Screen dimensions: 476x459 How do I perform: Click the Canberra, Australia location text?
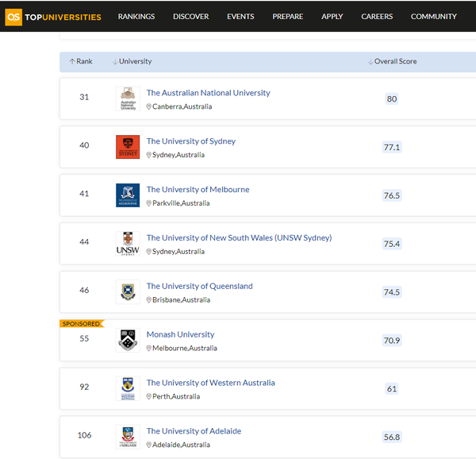pos(182,106)
